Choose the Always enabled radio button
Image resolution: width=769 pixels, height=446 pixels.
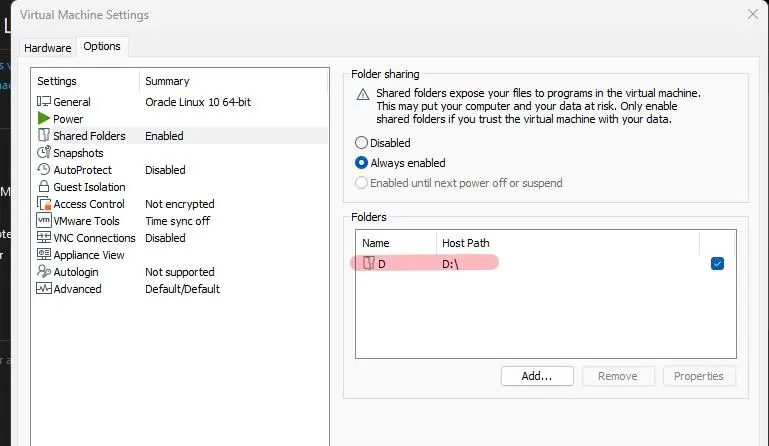[362, 163]
